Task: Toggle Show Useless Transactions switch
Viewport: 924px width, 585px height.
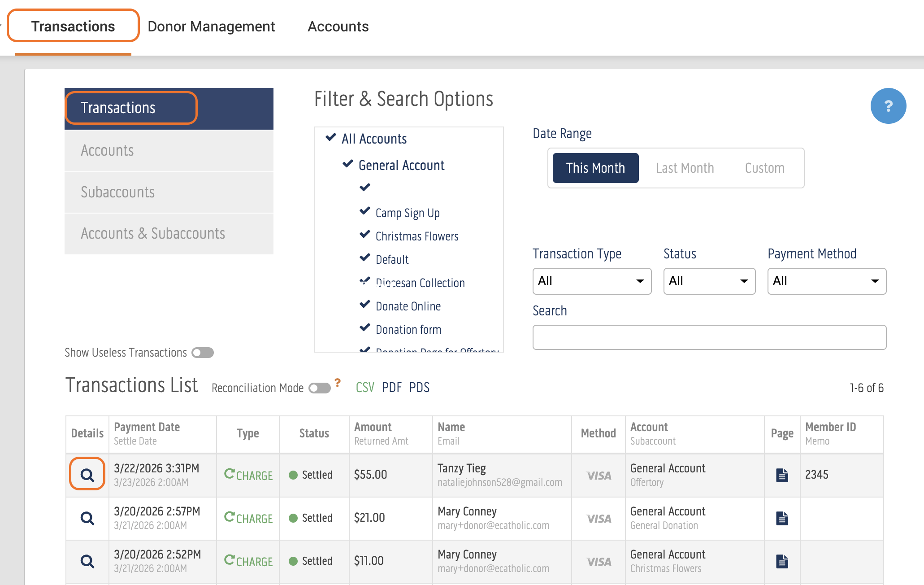Action: coord(203,353)
